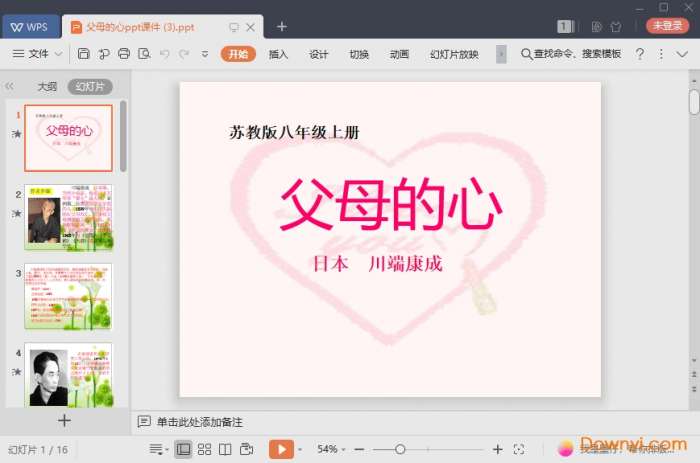Click the 未登录 login button
This screenshot has width=700, height=463.
tap(667, 26)
